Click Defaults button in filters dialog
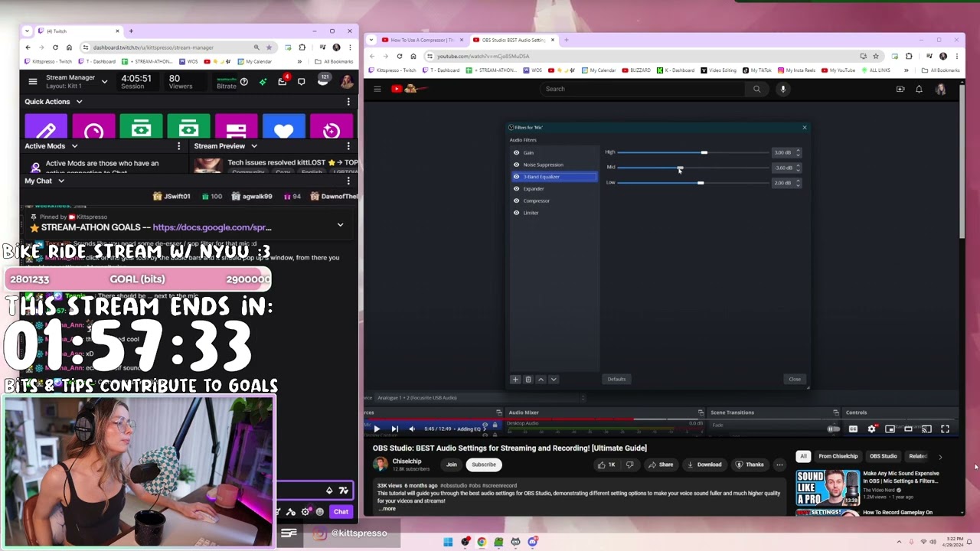 (616, 379)
